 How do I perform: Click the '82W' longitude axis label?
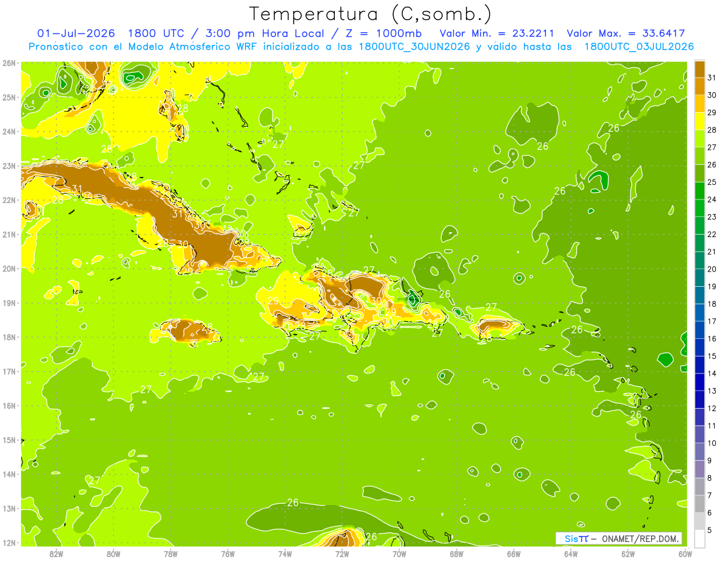(56, 554)
